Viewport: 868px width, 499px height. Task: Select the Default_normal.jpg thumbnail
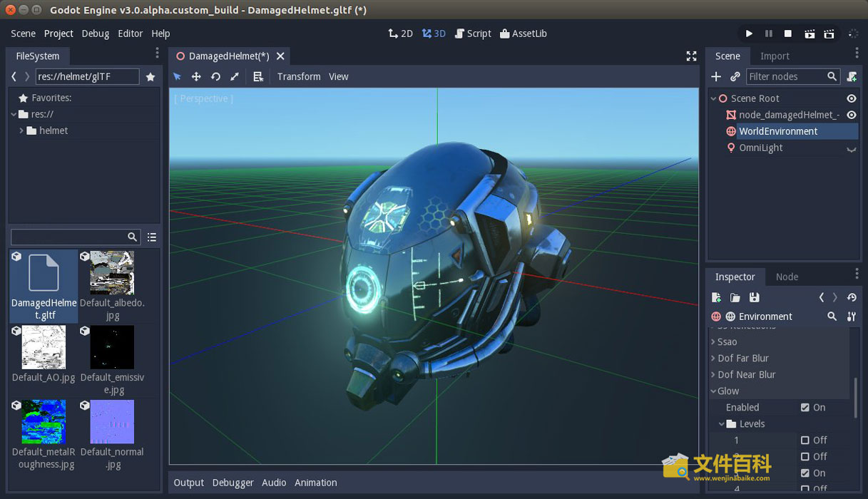click(x=112, y=422)
